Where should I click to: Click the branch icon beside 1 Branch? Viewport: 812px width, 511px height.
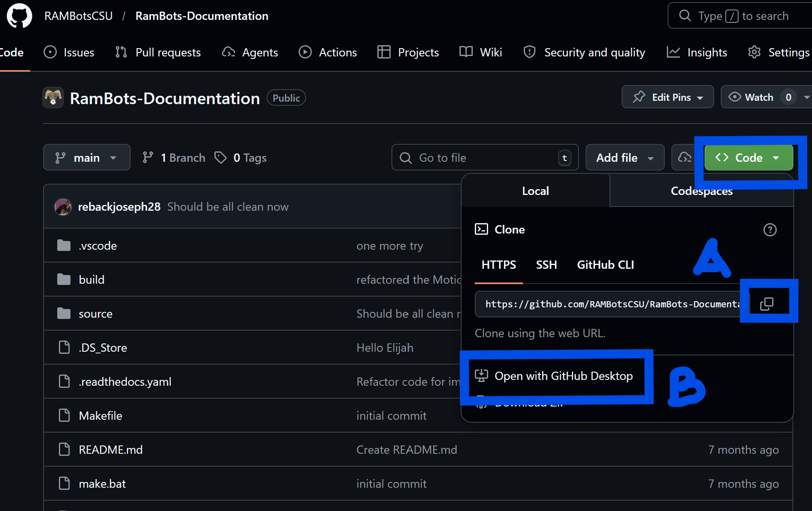pos(148,158)
